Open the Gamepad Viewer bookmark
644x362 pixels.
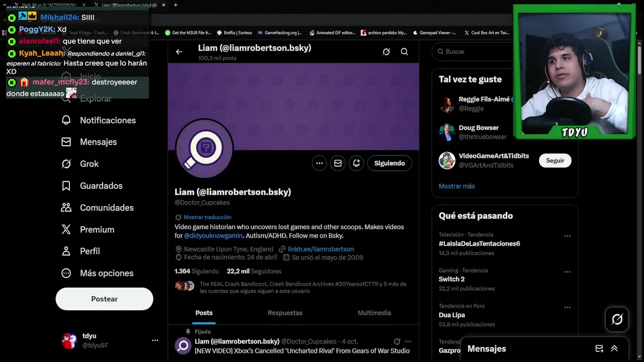point(434,33)
